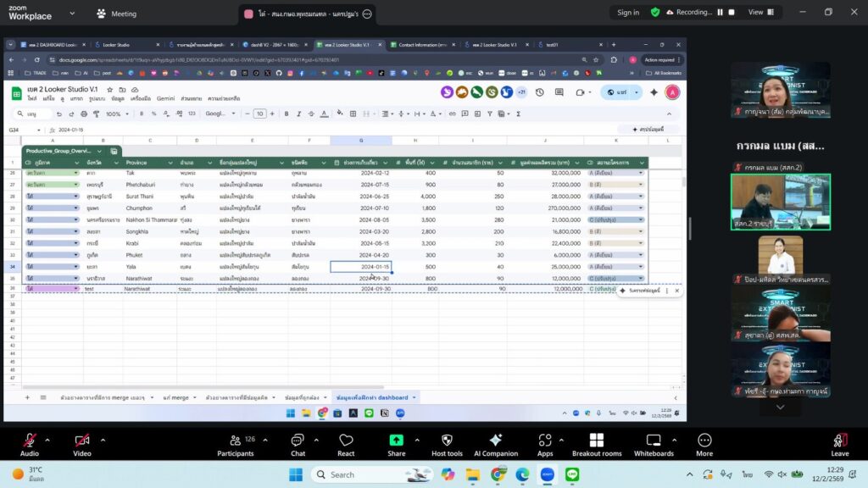Click the Sign in button
This screenshot has width=868, height=488.
point(628,13)
